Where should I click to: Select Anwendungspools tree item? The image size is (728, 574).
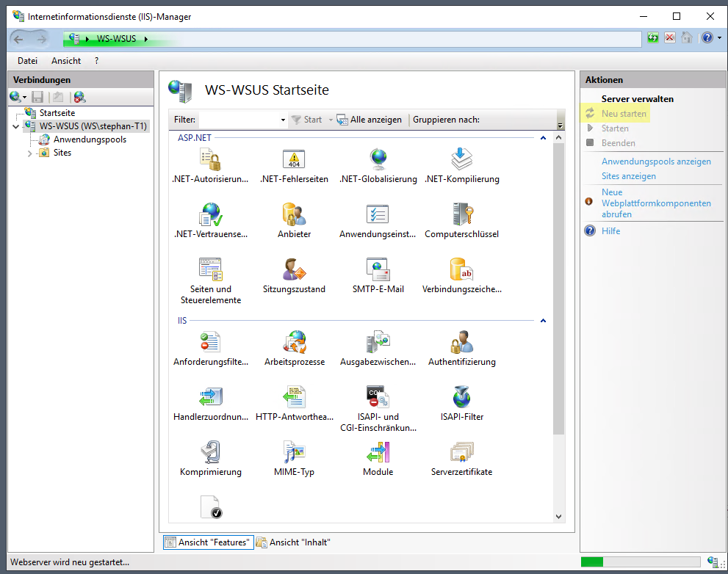point(90,139)
